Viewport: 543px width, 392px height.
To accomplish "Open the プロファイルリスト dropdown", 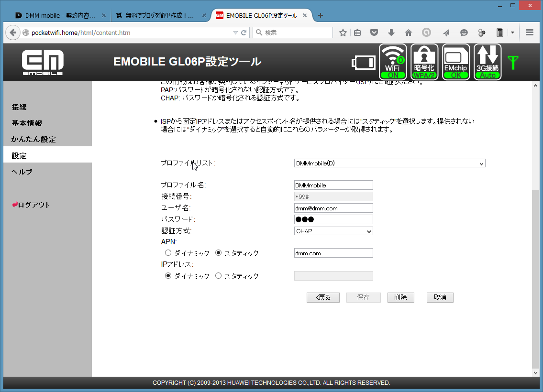I will pyautogui.click(x=389, y=163).
